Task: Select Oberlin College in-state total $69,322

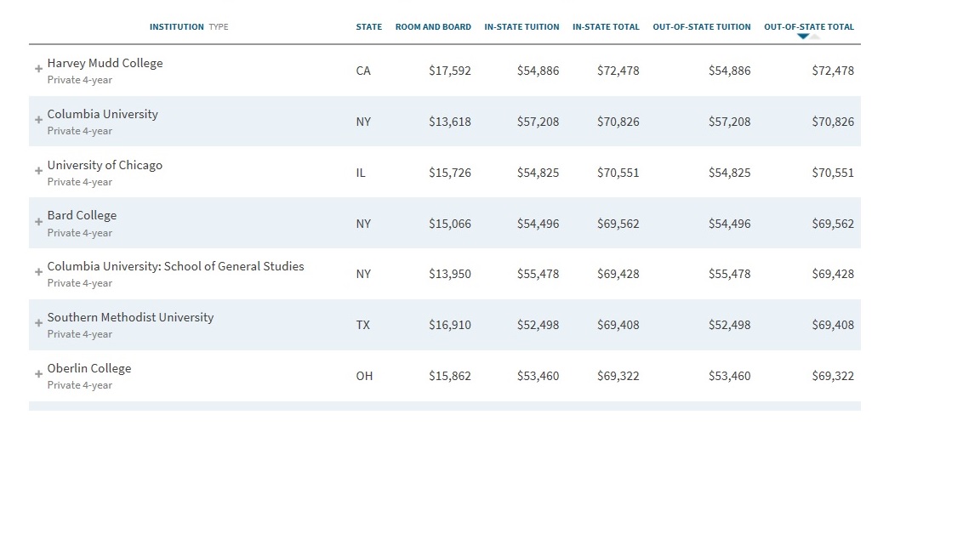Action: (618, 376)
